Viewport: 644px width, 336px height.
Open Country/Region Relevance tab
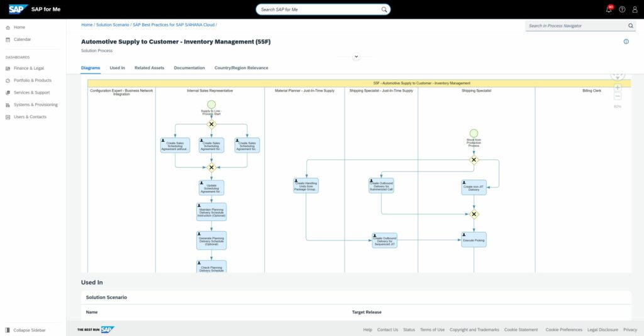click(x=241, y=68)
